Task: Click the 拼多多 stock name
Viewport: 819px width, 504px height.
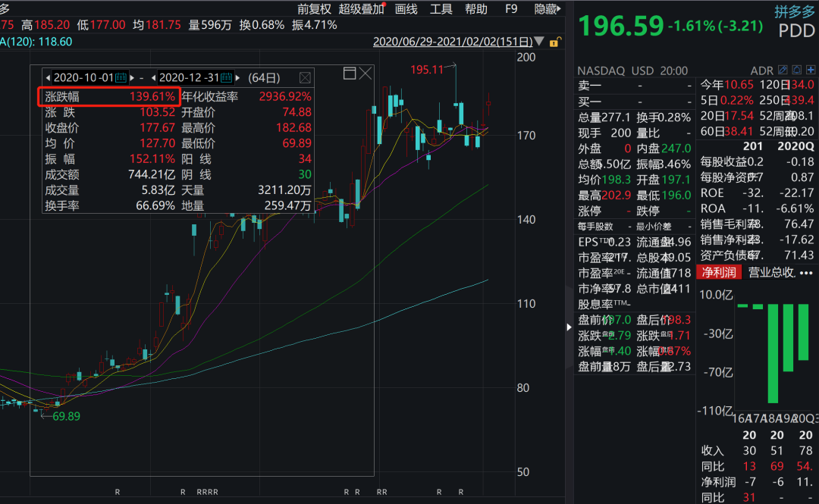Action: [x=795, y=12]
